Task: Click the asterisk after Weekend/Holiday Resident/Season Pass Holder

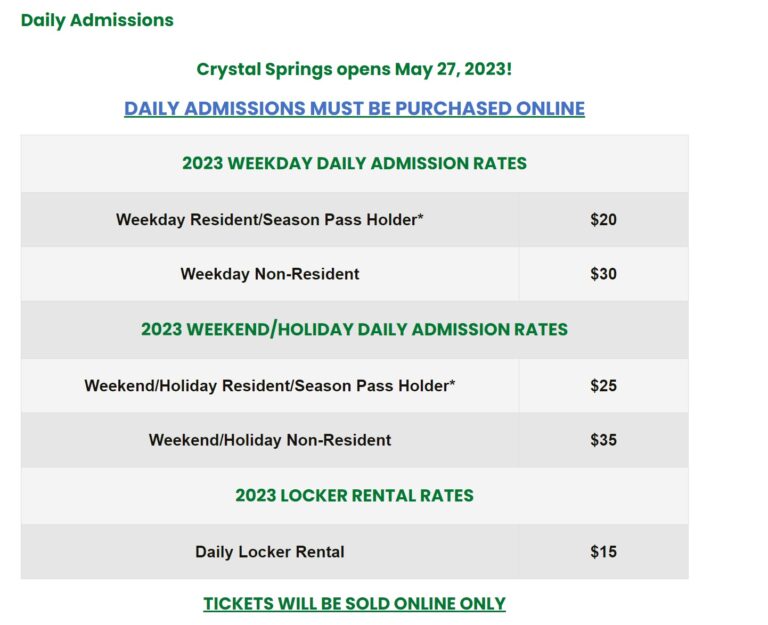Action: coord(452,383)
